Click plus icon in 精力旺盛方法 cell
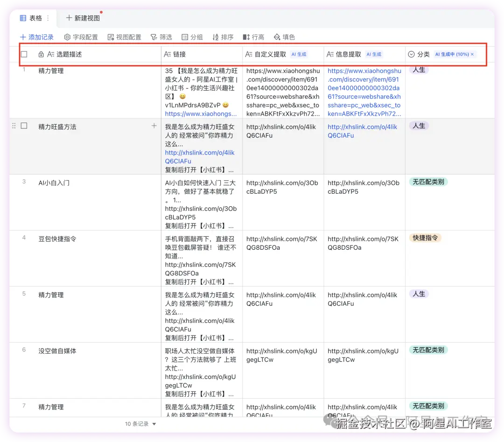Screen dimensions: 504x442 [x=154, y=126]
